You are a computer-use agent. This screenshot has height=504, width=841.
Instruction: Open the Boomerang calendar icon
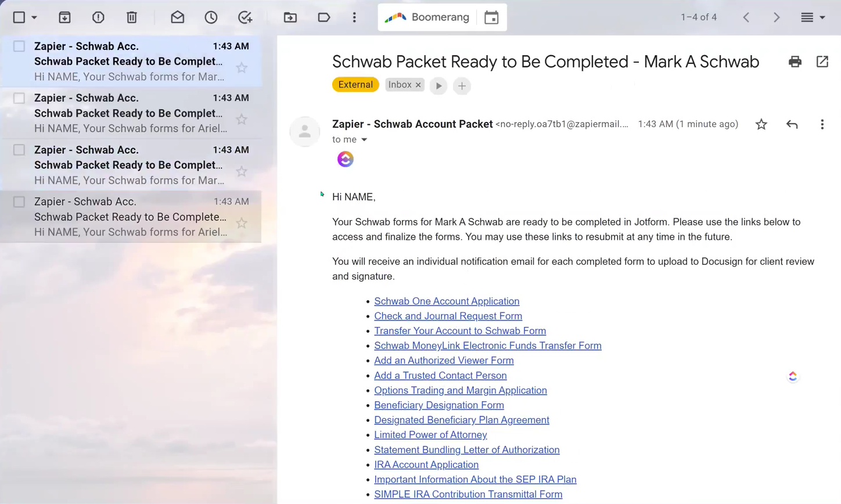(x=491, y=17)
